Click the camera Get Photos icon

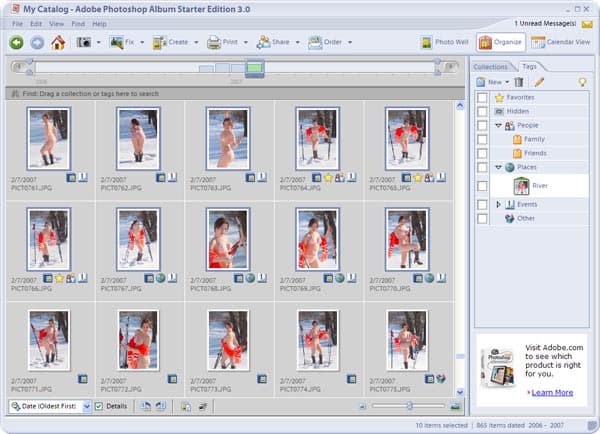click(83, 42)
